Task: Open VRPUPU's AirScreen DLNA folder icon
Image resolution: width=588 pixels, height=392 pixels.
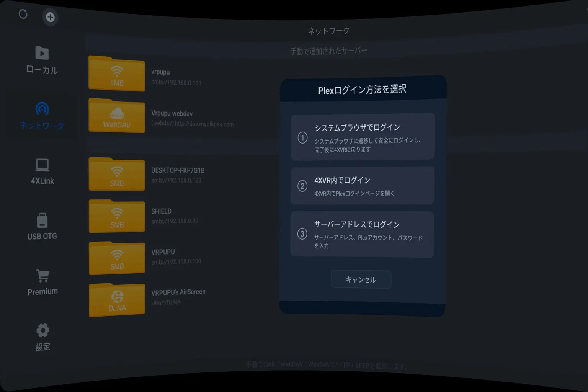Action: coord(117,300)
